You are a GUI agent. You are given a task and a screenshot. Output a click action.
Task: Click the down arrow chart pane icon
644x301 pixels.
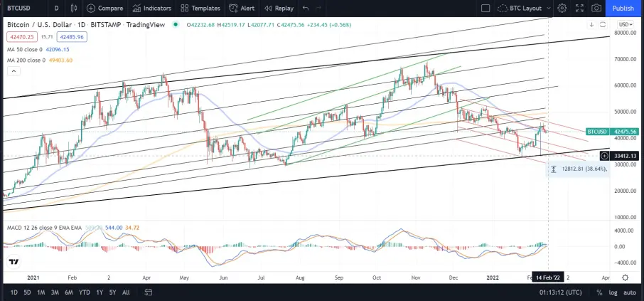pos(591,24)
